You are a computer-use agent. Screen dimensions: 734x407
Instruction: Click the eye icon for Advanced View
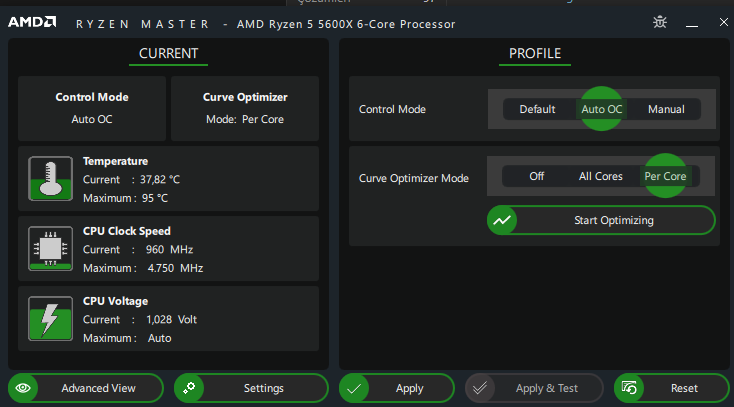pyautogui.click(x=25, y=388)
